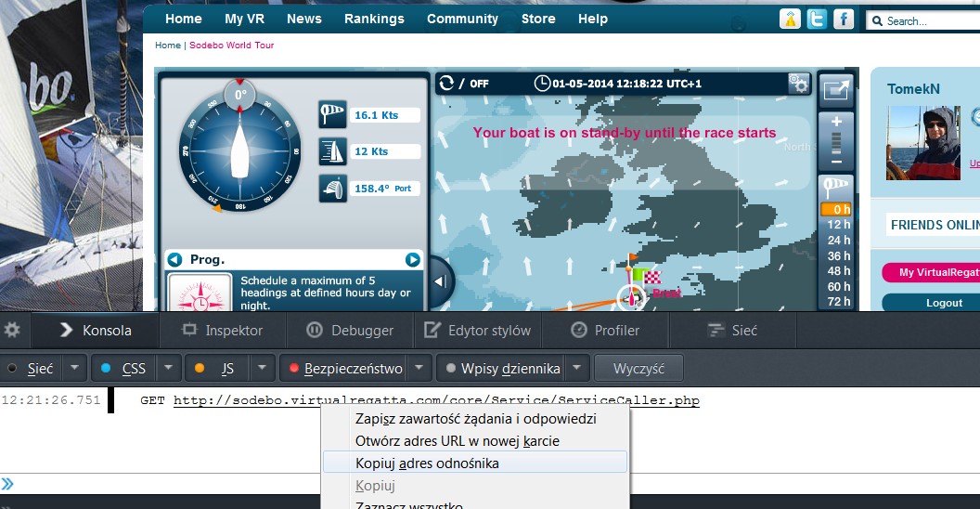Zoom out with the minus button
Screen dimensions: 980x509
click(x=836, y=163)
